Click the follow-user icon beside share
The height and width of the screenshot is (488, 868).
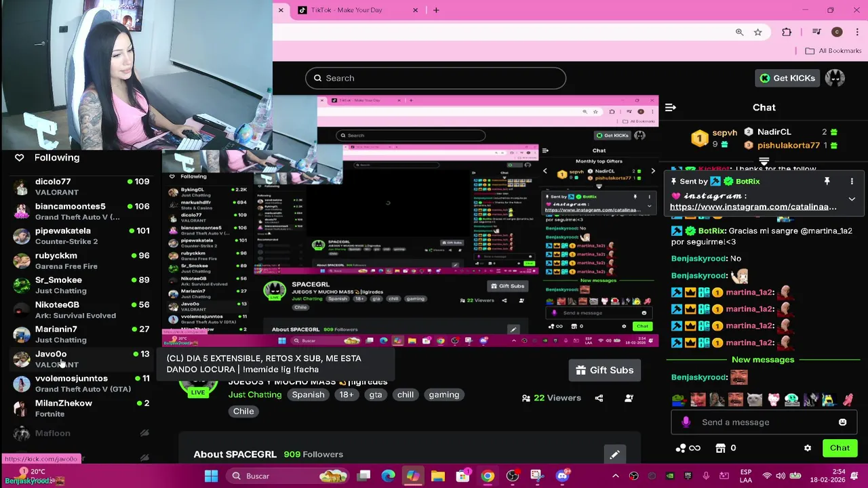click(629, 398)
